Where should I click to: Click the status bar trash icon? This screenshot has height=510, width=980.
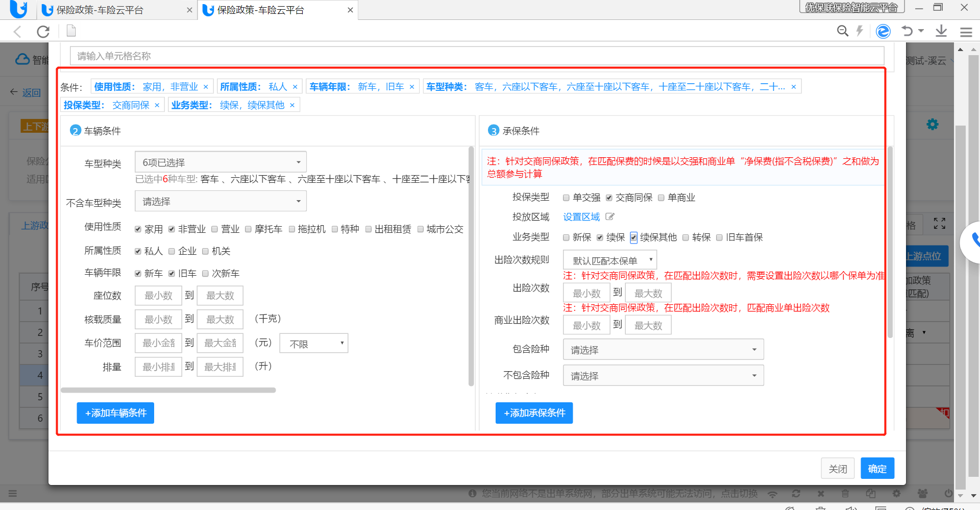(845, 494)
